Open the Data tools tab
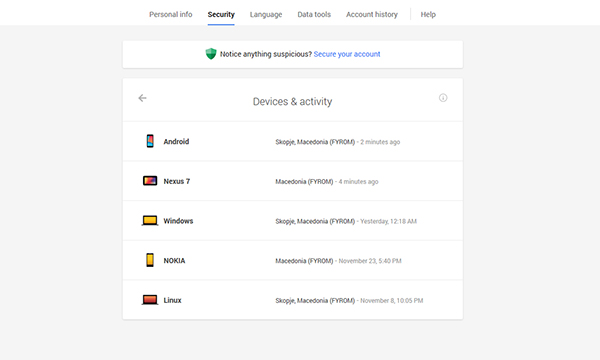600x360 pixels. point(314,15)
